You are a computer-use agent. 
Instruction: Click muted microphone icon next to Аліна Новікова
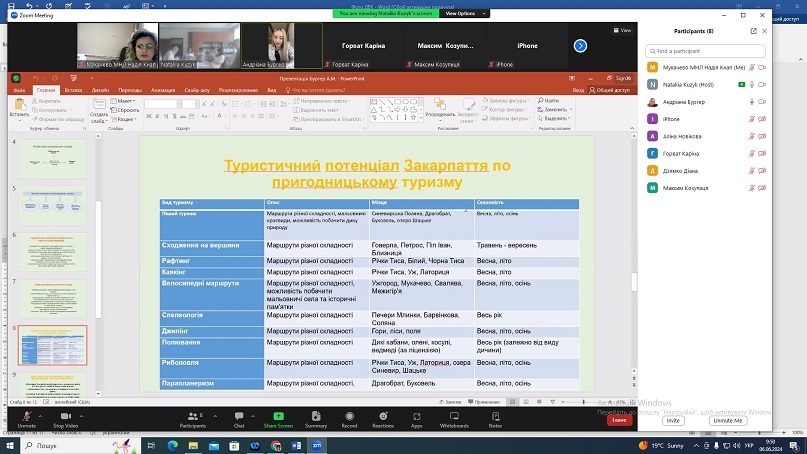tap(751, 136)
